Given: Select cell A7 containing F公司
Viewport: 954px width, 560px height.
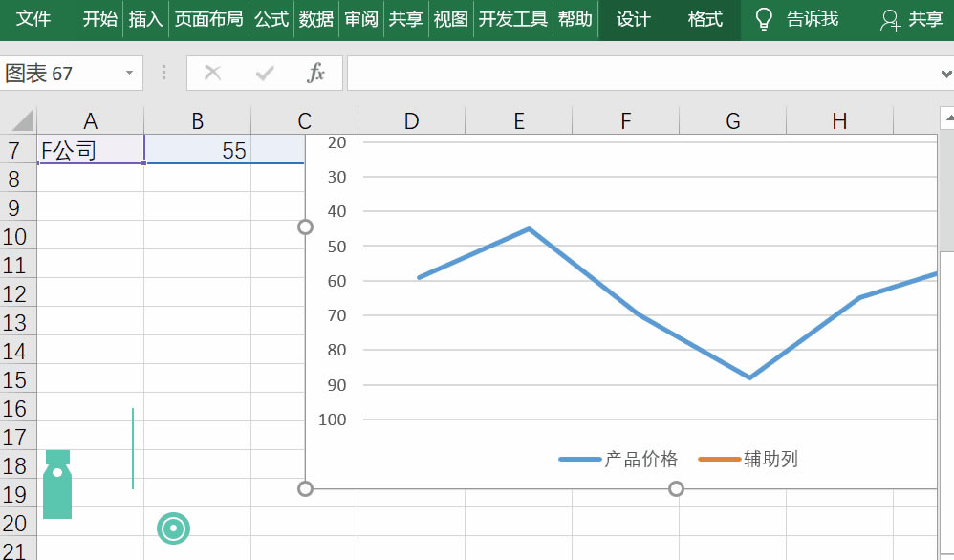Looking at the screenshot, I should (x=90, y=150).
